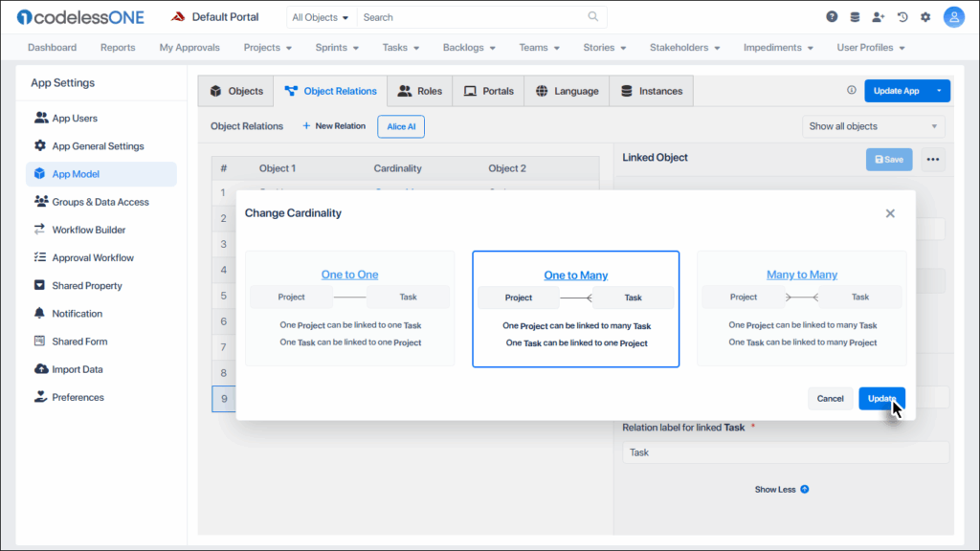Image resolution: width=980 pixels, height=551 pixels.
Task: Click the info icon beside Update App
Action: pos(852,91)
